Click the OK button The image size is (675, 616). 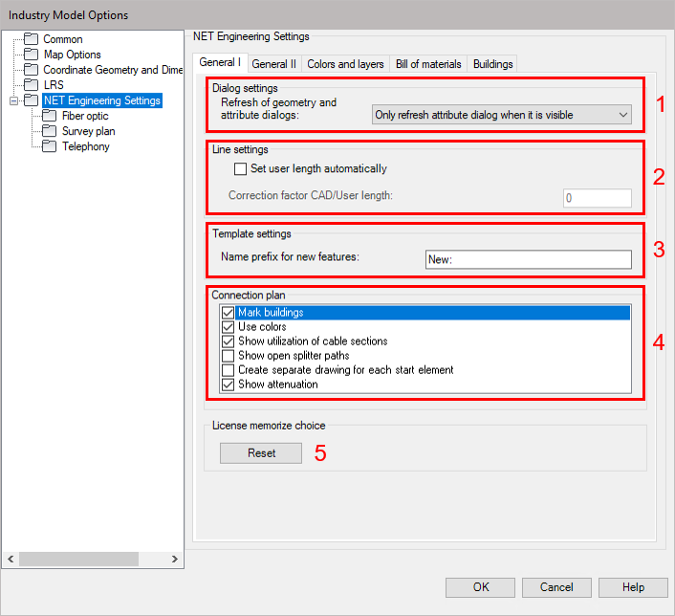point(480,587)
